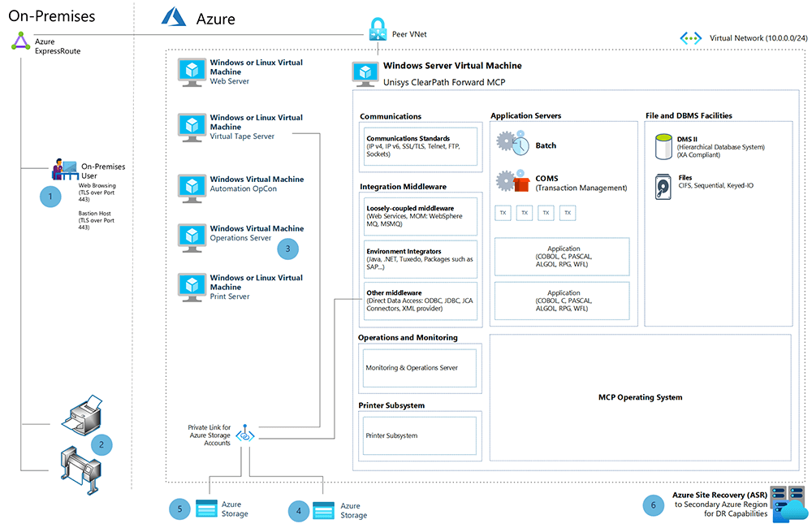This screenshot has height=524, width=812.
Task: Click the DMS II database cylinder icon
Action: (663, 147)
